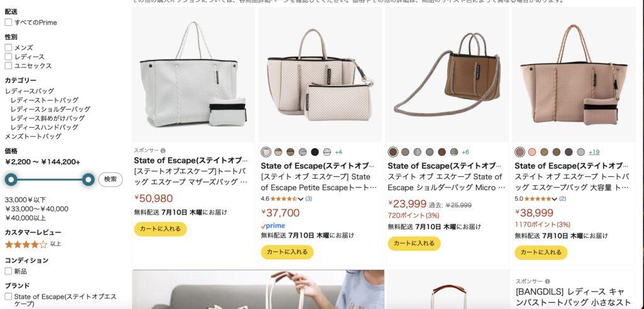Expand the rating dropdown next to 4.6 stars

pos(301,199)
